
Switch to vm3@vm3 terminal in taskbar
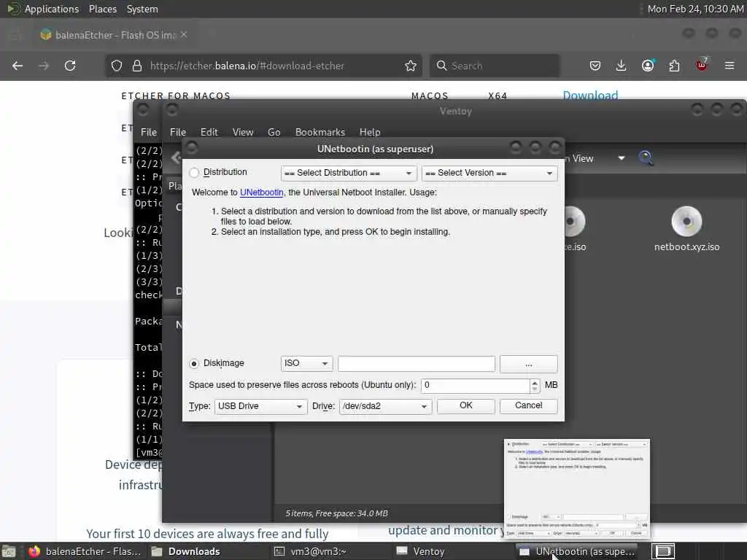(x=311, y=551)
